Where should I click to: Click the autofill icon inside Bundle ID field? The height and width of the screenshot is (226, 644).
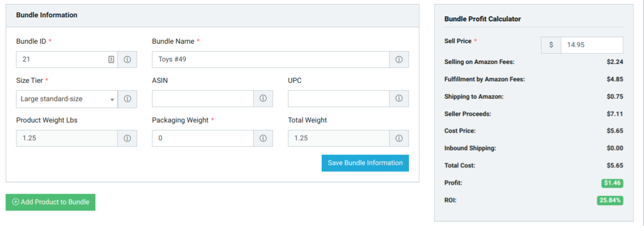point(111,60)
